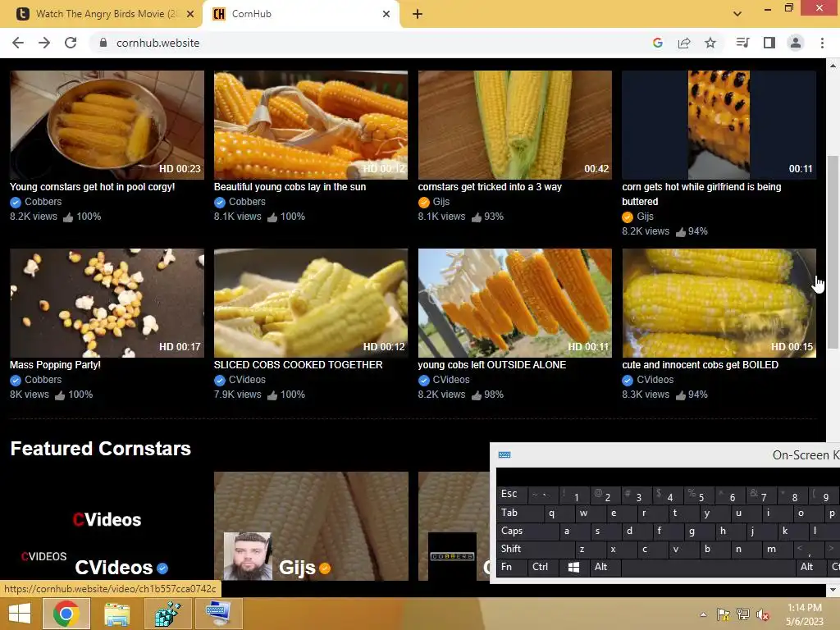This screenshot has width=840, height=630.
Task: Click the Gijs profile photo avatar
Action: pos(248,556)
